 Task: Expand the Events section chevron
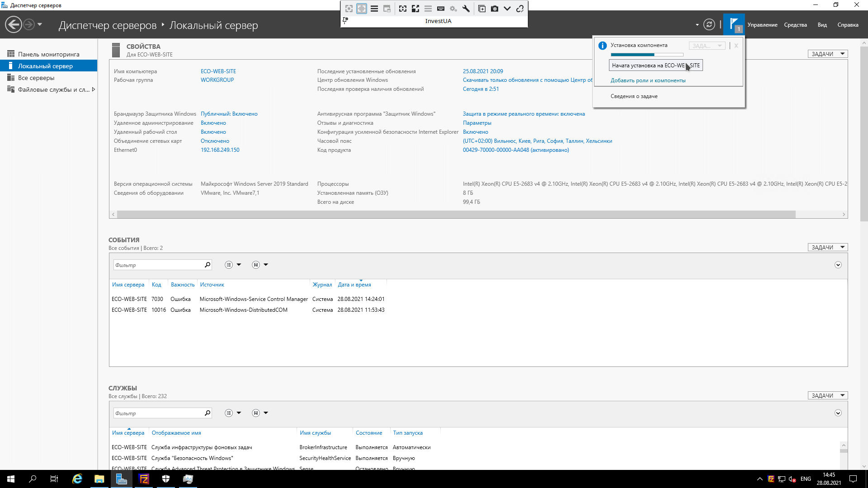tap(838, 265)
